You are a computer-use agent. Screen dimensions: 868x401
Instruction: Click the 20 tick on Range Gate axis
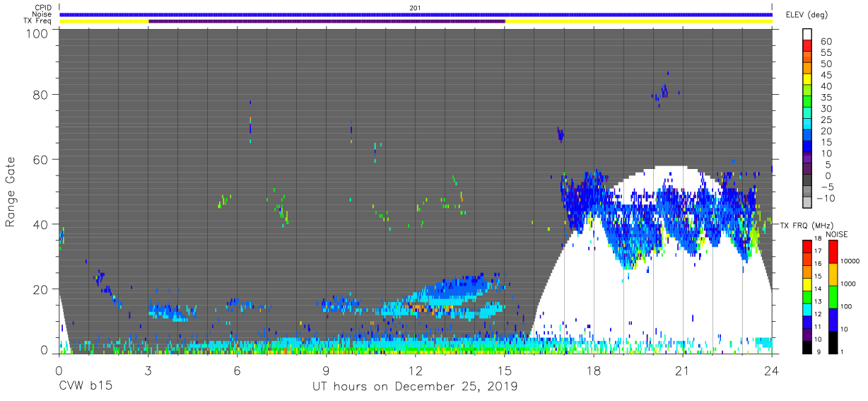point(40,289)
